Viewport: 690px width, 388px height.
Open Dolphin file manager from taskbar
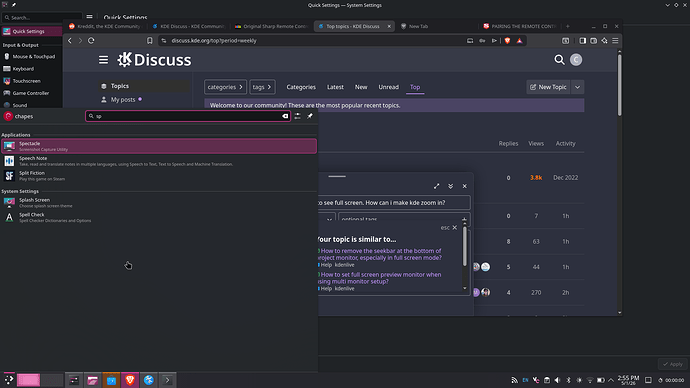click(92, 380)
